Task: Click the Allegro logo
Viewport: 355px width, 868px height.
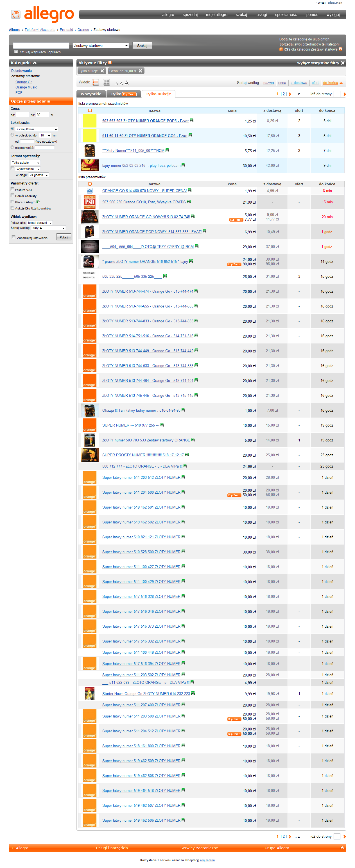Action: click(42, 14)
